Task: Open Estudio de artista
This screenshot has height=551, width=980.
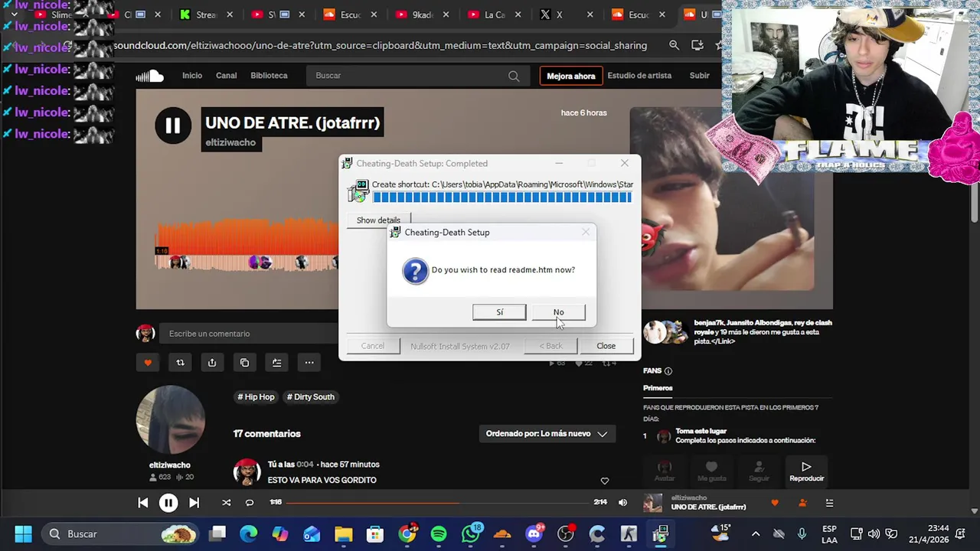Action: point(639,76)
